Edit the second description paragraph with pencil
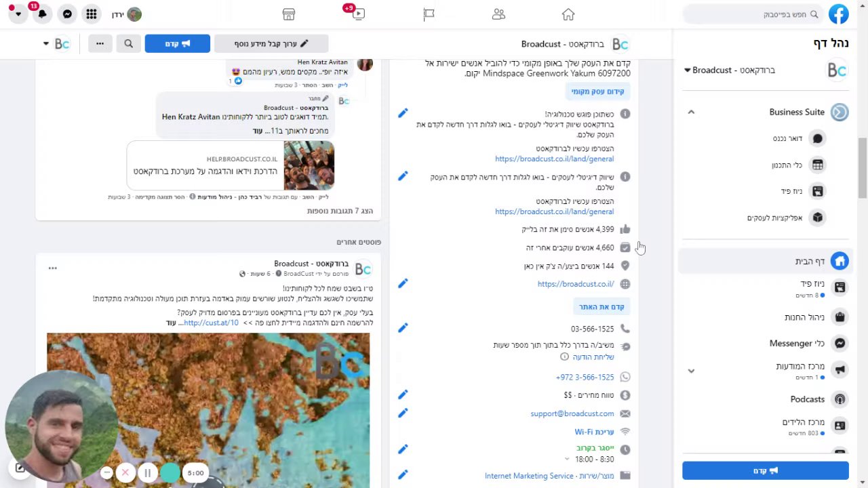The height and width of the screenshot is (488, 868). pos(403,176)
